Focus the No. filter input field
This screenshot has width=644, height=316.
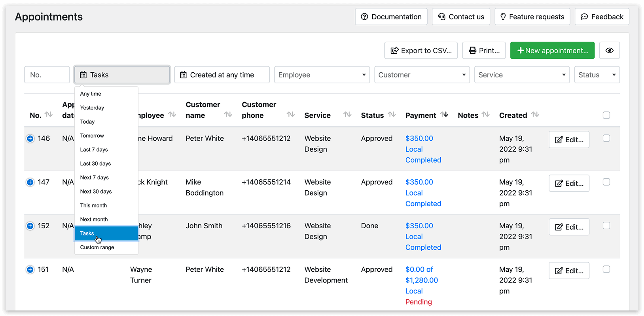[x=47, y=75]
